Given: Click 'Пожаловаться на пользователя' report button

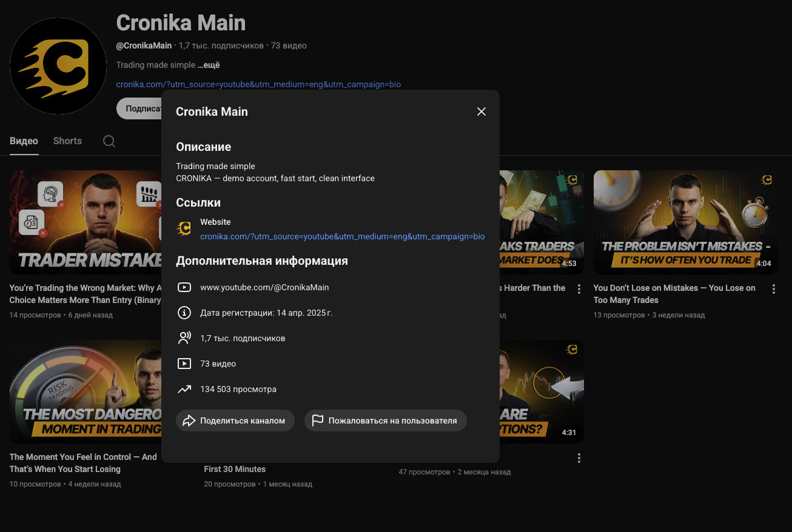Looking at the screenshot, I should point(386,421).
